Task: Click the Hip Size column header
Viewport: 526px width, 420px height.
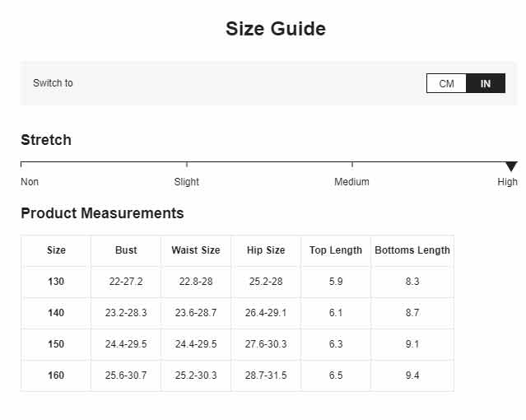Action: click(266, 250)
